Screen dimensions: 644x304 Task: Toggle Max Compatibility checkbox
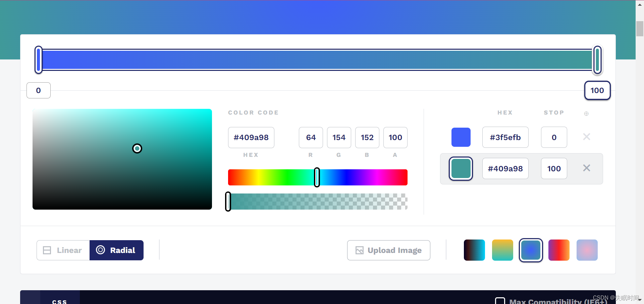point(500,301)
